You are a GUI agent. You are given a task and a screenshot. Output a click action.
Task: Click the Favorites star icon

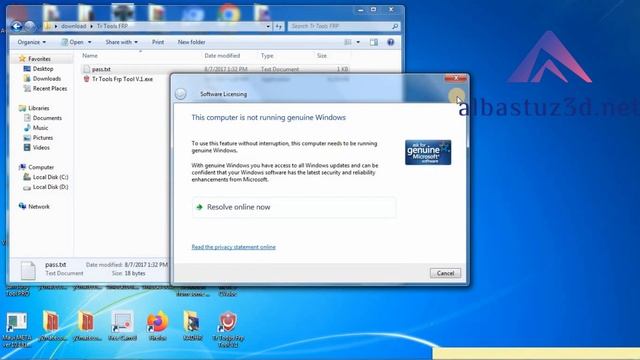point(22,59)
